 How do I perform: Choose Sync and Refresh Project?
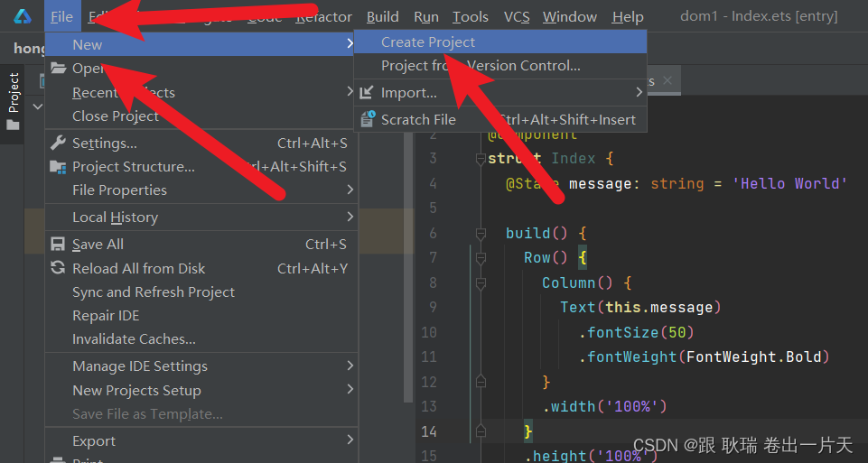[201, 292]
